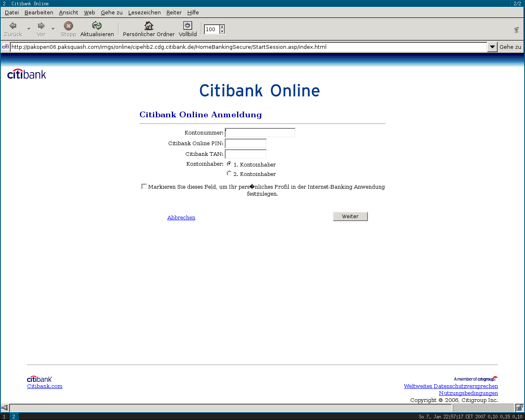The width and height of the screenshot is (525, 420).
Task: Expand the Vor history dropdown arrow
Action: tap(53, 29)
